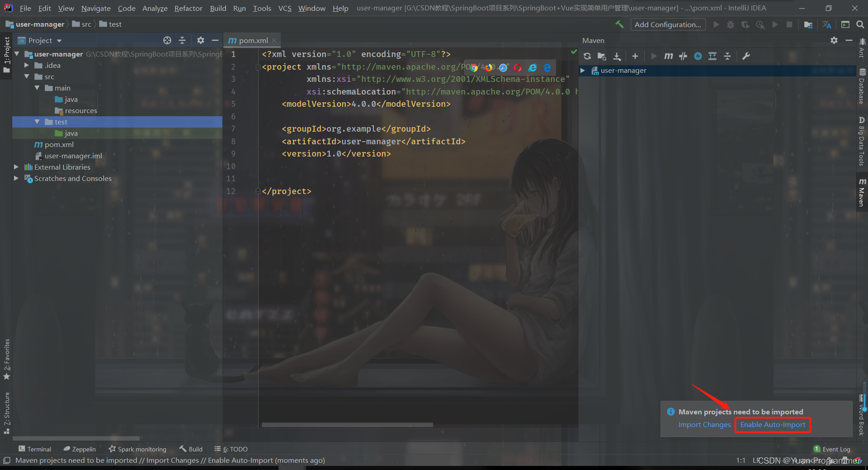Click the Search Everywhere magnifier icon

coord(860,24)
